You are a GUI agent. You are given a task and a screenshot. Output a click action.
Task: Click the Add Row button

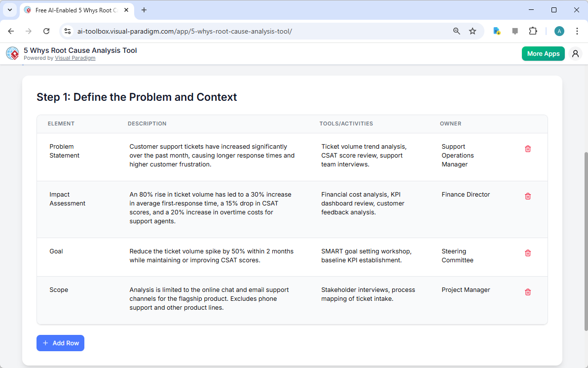pyautogui.click(x=60, y=343)
